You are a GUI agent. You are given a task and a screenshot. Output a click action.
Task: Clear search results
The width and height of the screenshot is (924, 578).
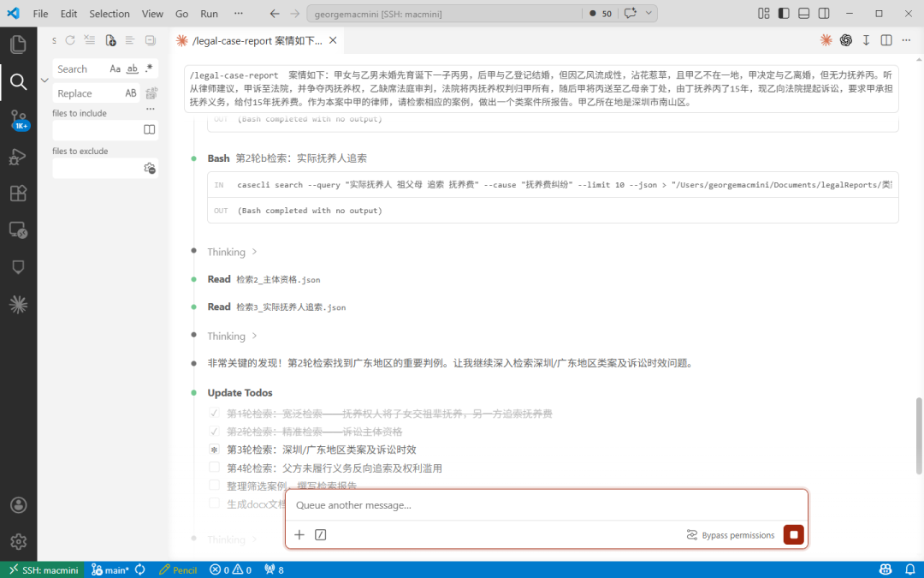point(90,40)
